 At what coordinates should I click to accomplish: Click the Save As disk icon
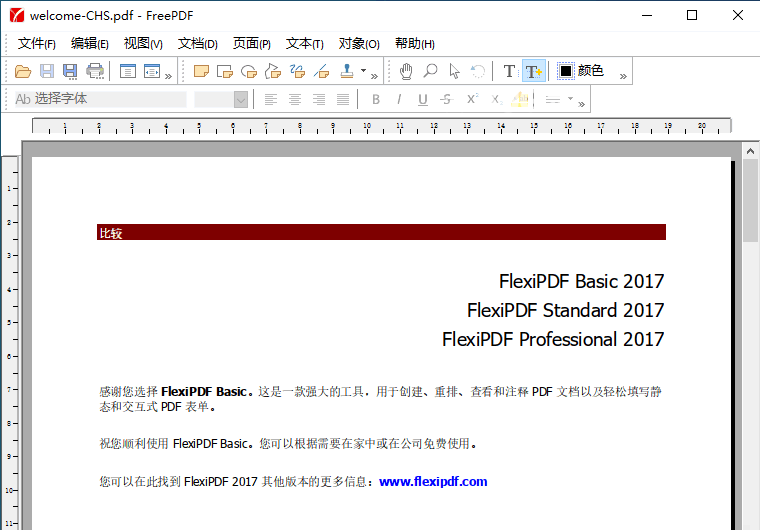point(70,71)
